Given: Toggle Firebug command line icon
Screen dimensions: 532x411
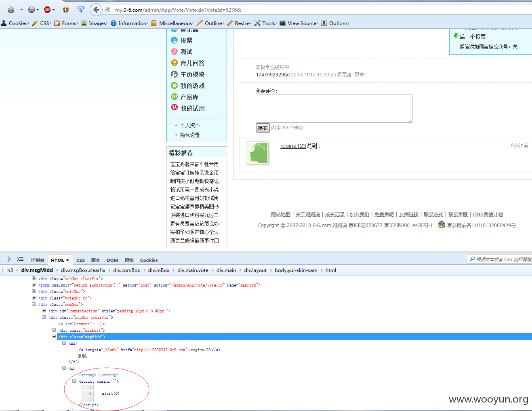Looking at the screenshot, I should click(x=20, y=259).
